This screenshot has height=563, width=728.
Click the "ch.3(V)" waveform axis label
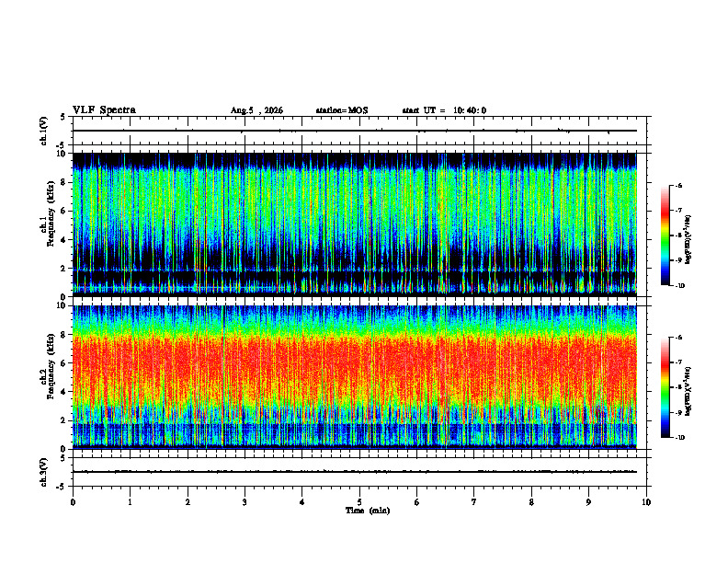point(44,472)
